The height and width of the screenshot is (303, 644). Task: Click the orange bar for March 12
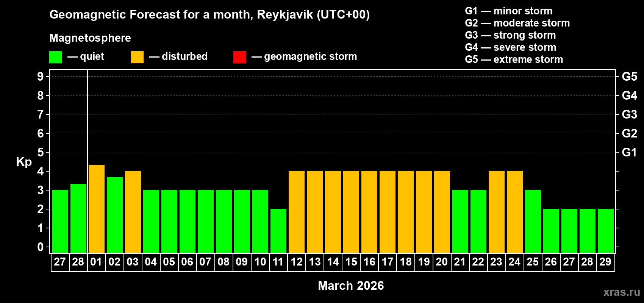pos(297,212)
